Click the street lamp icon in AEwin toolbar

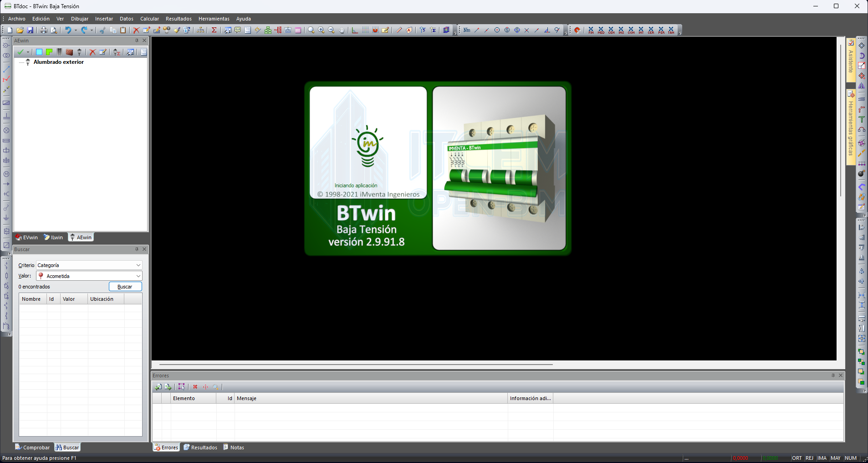point(79,52)
